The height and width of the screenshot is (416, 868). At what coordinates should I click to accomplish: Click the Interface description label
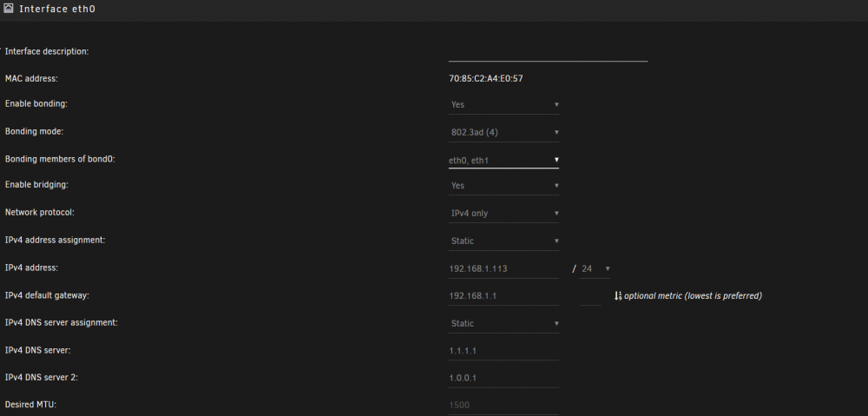click(47, 51)
